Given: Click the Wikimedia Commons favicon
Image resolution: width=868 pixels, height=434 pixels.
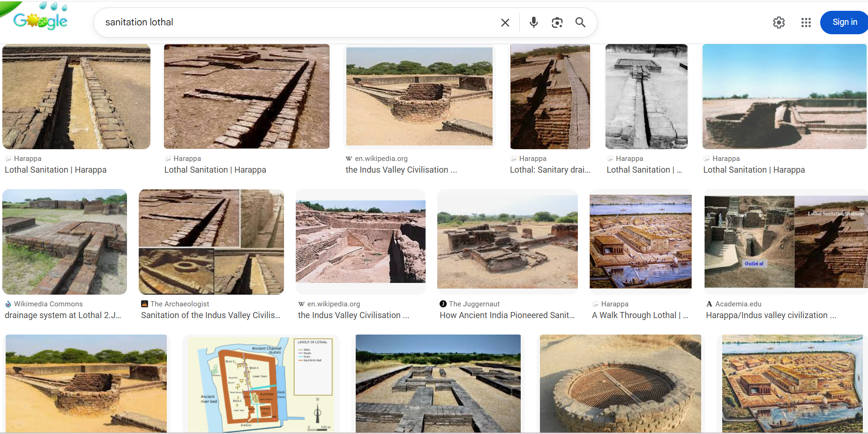Looking at the screenshot, I should (x=8, y=304).
